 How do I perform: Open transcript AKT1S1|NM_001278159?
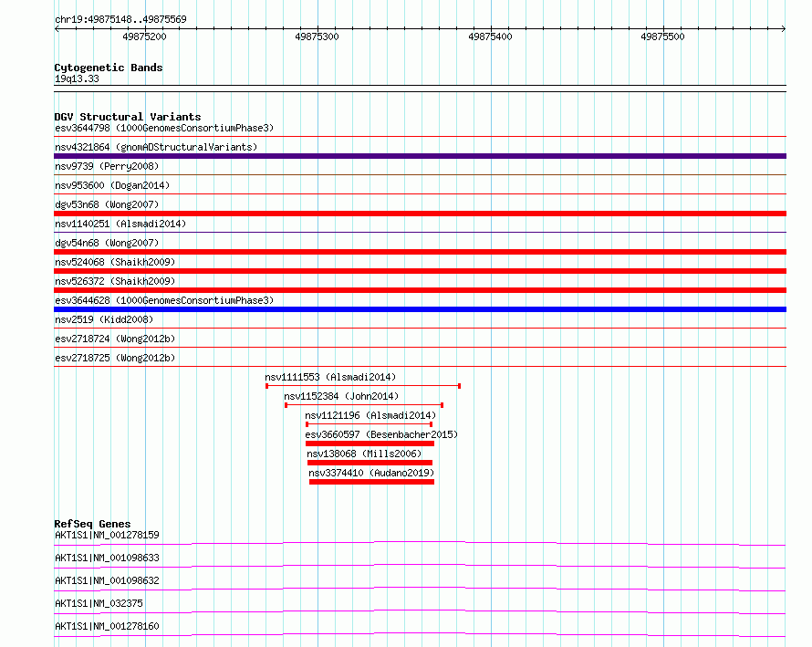point(107,535)
